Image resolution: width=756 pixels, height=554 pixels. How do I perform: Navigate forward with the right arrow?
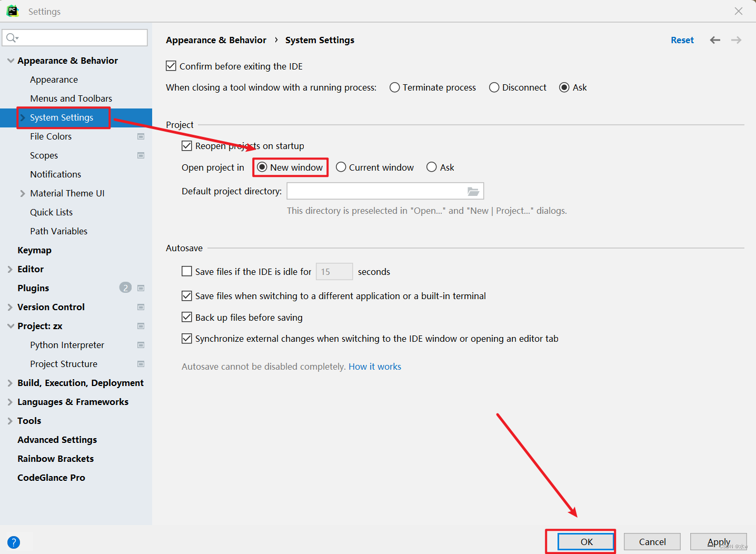(x=736, y=40)
